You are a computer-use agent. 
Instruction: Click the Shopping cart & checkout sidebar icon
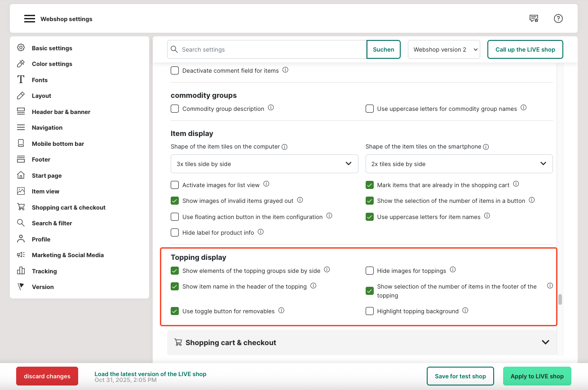(21, 207)
